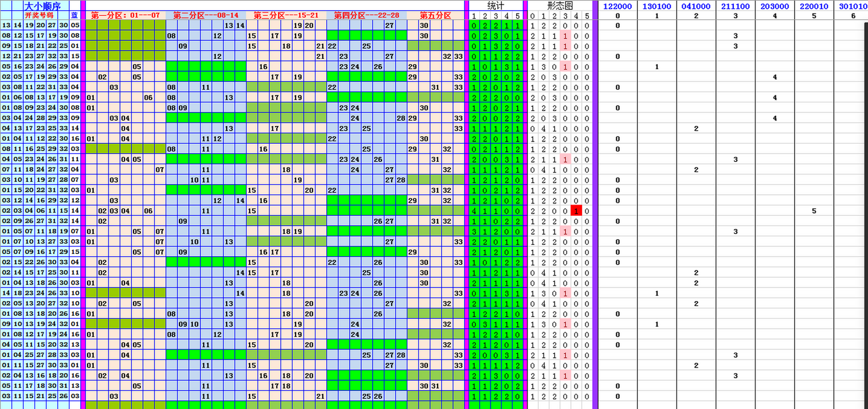Click the 1 in 130100 column, row 14 18 23 24 26 33

[x=657, y=293]
